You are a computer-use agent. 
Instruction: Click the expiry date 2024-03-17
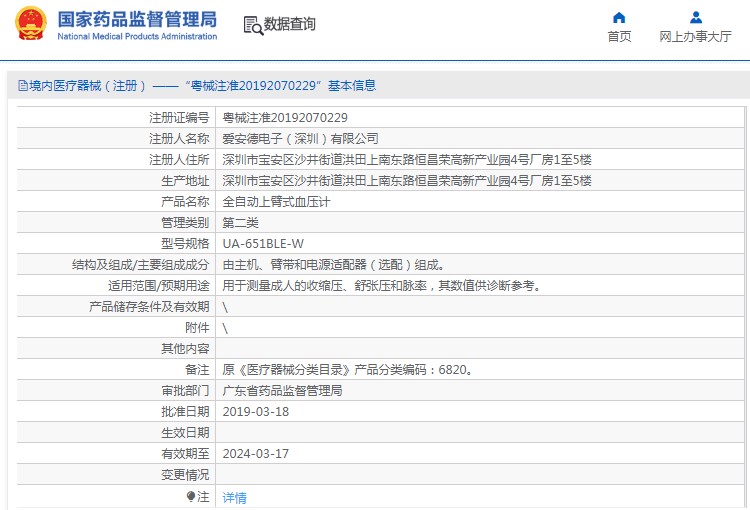[255, 454]
